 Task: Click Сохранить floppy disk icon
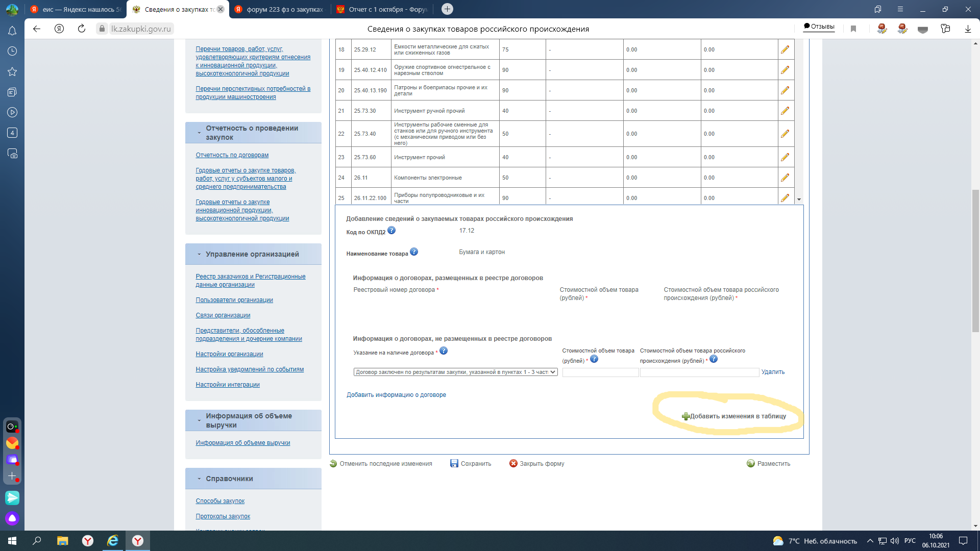tap(454, 463)
